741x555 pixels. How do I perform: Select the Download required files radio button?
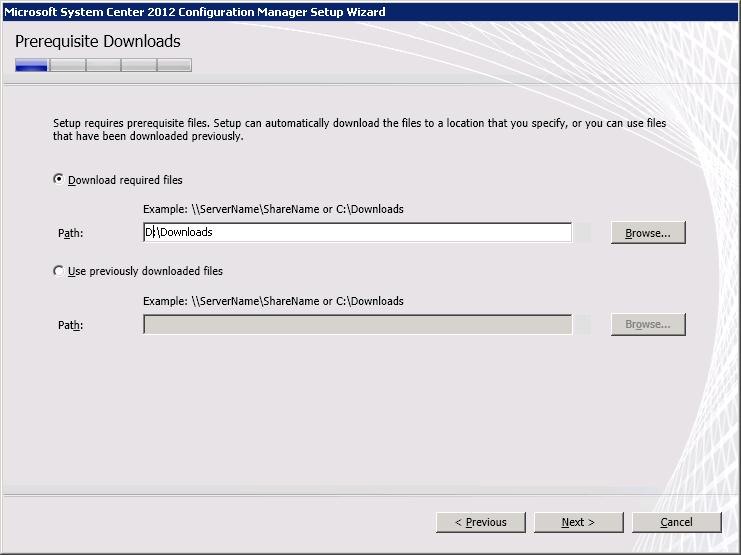click(x=59, y=180)
